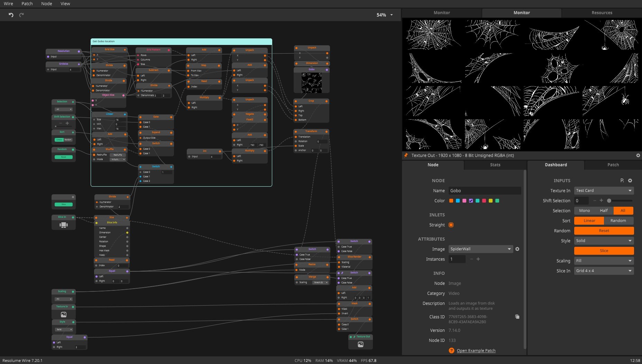The width and height of the screenshot is (642, 364).
Task: Pick the yellow node color swatch
Action: click(490, 201)
